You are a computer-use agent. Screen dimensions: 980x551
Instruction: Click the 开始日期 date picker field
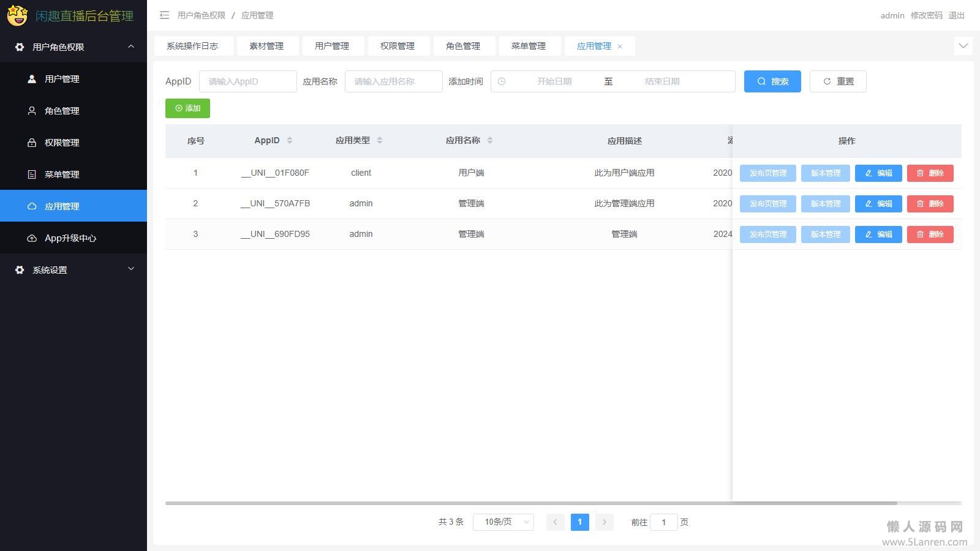(x=554, y=81)
